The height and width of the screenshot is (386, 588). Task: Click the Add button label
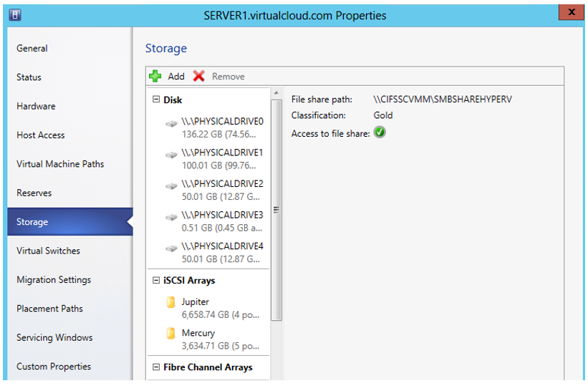coord(176,77)
